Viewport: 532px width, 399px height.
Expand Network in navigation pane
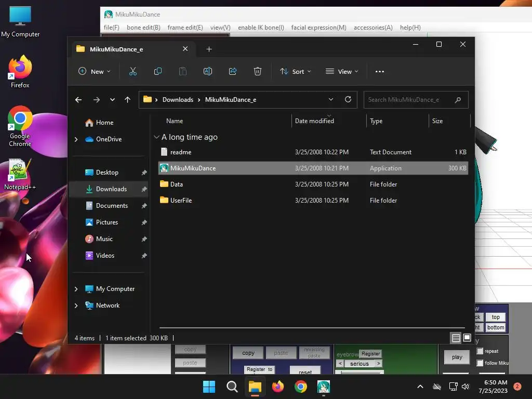[x=76, y=305]
